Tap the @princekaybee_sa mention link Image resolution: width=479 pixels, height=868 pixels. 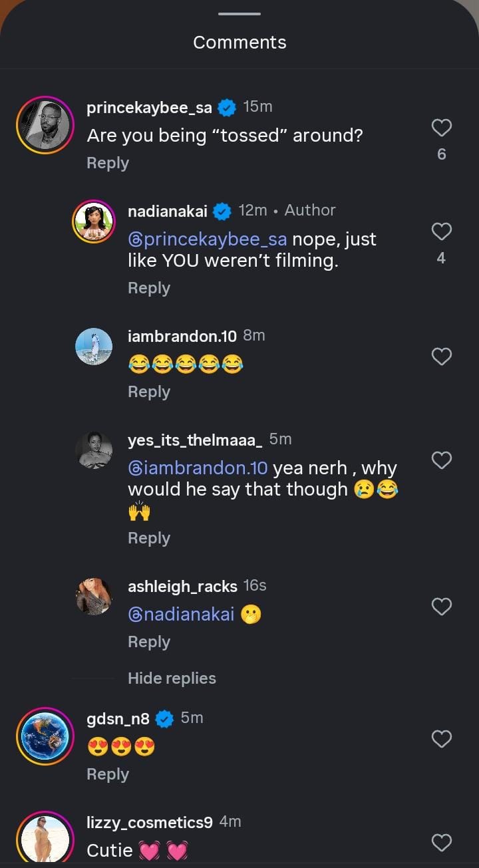pyautogui.click(x=207, y=239)
